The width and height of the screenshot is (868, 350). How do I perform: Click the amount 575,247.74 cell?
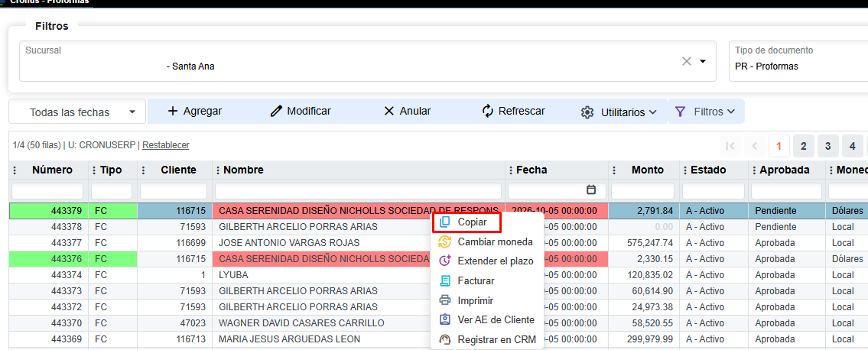(644, 243)
